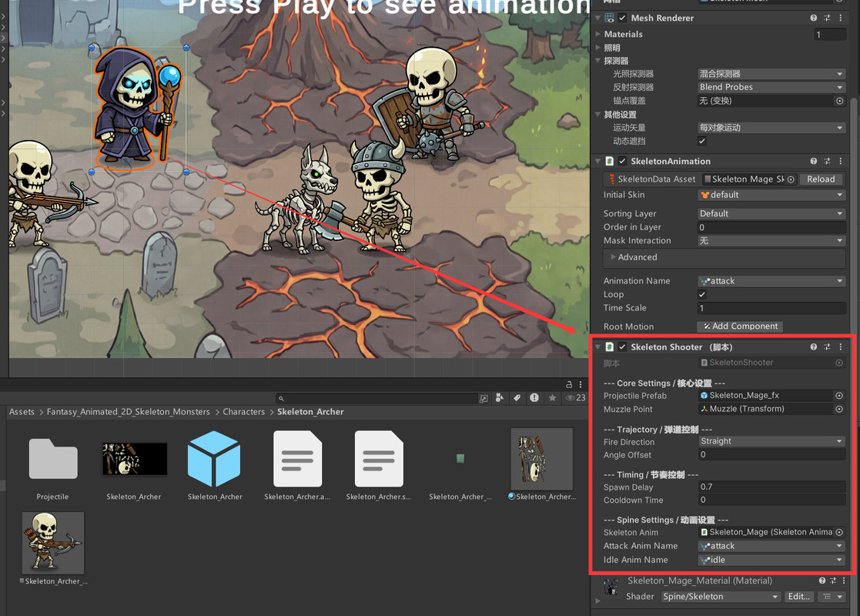Toggle Inspector lock padlock icon
The height and width of the screenshot is (616, 860).
(567, 383)
